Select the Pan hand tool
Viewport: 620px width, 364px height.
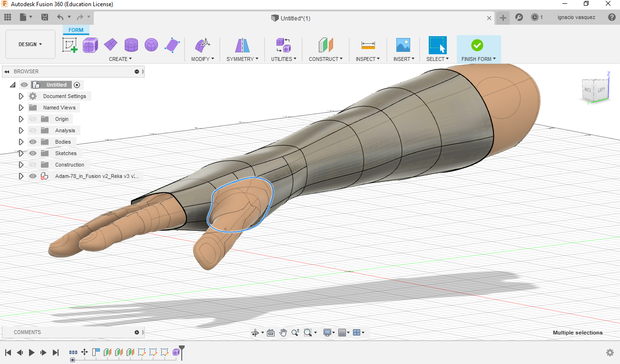point(283,333)
